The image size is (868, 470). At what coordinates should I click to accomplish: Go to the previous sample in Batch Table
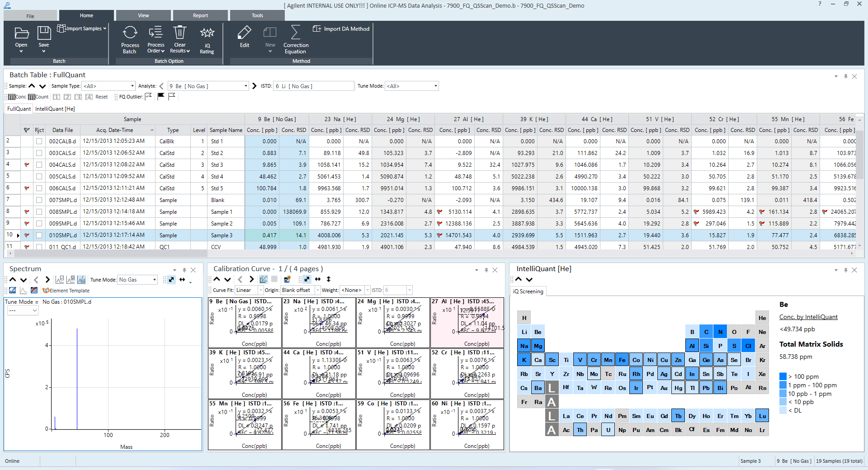click(32, 86)
